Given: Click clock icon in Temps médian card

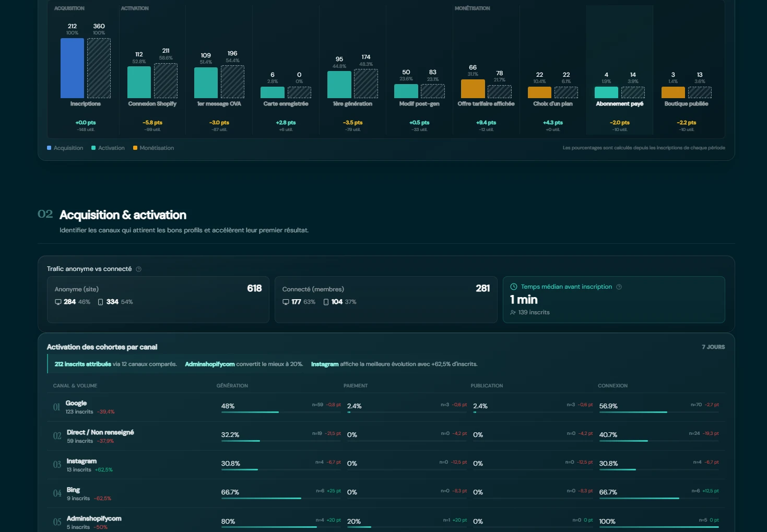Looking at the screenshot, I should pyautogui.click(x=514, y=287).
